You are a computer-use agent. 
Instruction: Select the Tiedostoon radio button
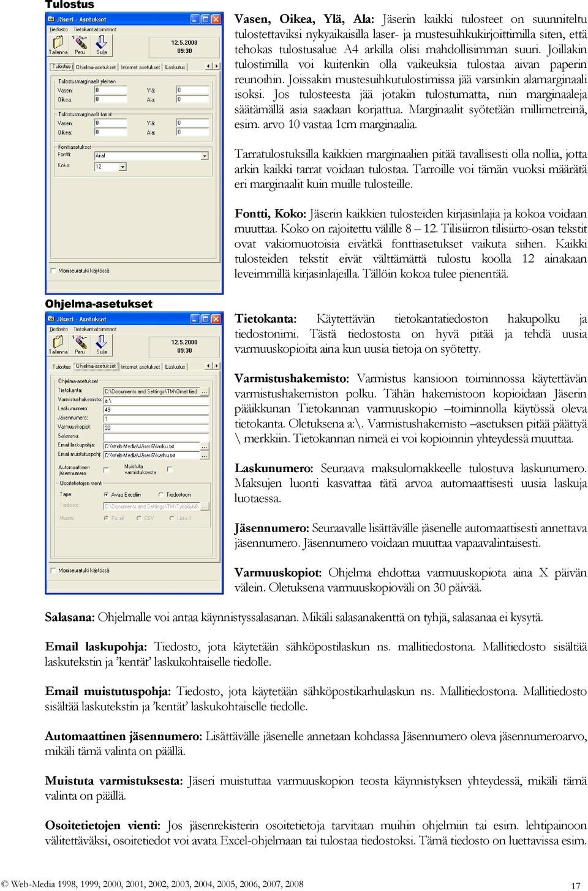(161, 494)
